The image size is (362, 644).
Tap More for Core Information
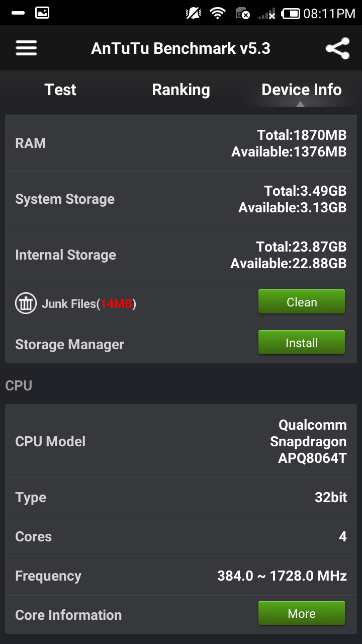click(x=302, y=613)
